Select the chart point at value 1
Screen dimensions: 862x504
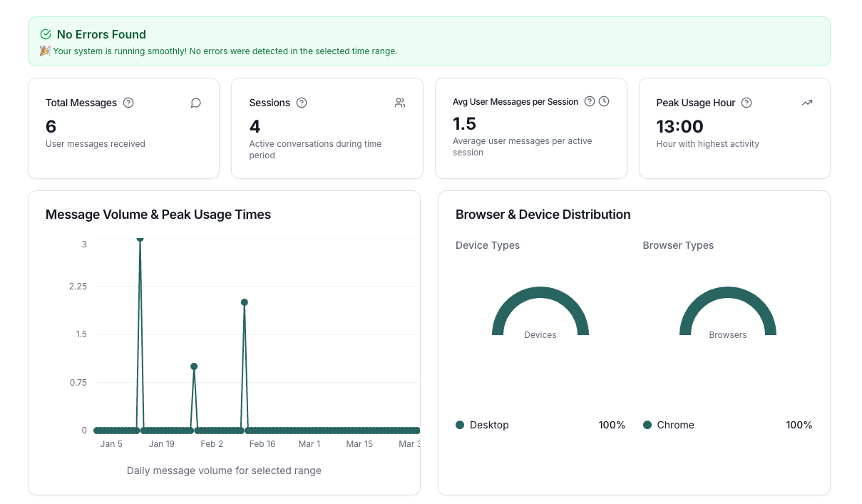click(x=194, y=366)
